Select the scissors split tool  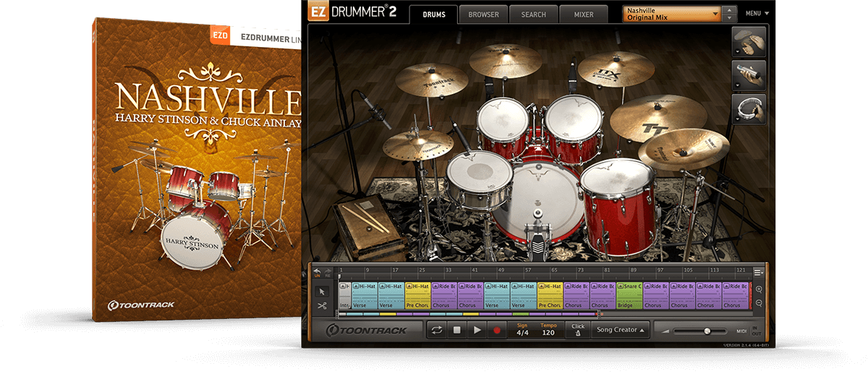point(323,305)
